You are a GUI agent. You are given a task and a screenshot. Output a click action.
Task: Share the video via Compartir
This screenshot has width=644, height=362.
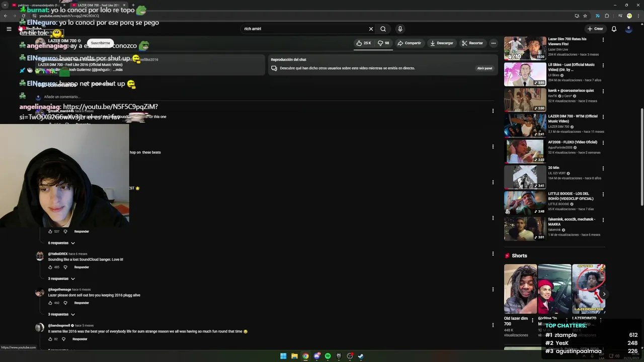pyautogui.click(x=410, y=43)
